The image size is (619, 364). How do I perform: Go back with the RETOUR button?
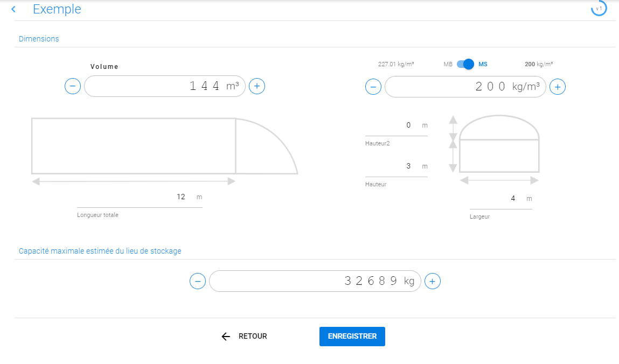[x=245, y=337]
